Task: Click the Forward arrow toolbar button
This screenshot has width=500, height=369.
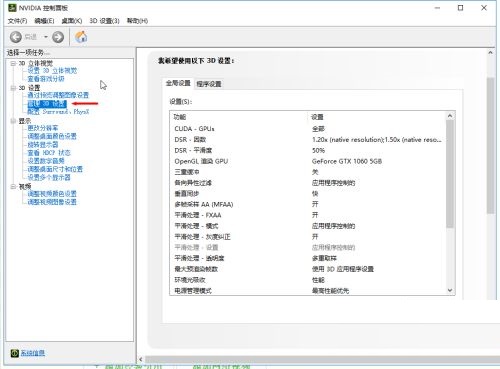Action: (x=58, y=37)
